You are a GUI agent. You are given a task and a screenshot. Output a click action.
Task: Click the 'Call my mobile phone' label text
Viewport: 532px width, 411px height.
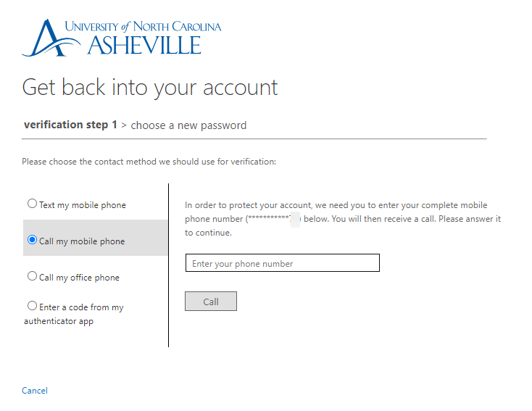click(82, 241)
